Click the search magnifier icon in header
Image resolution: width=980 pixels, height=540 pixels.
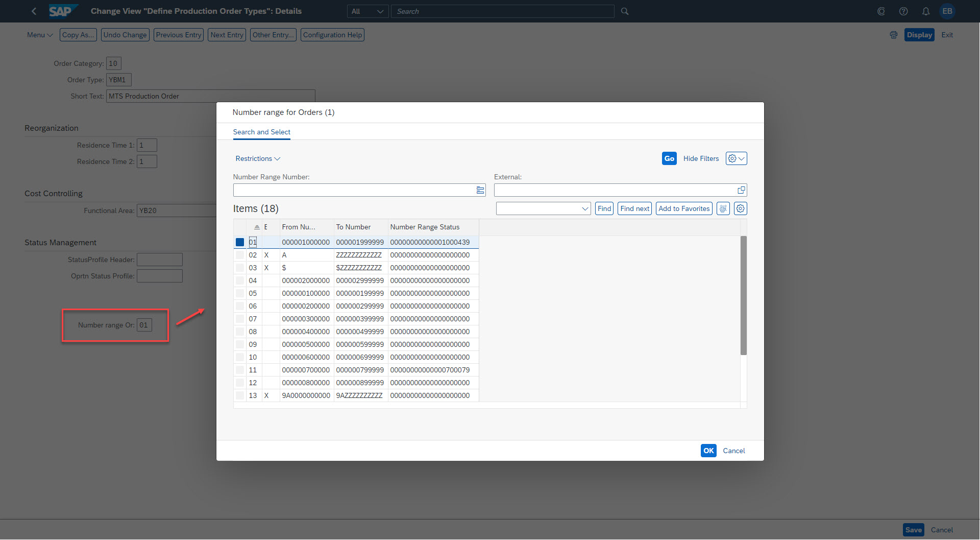(625, 11)
